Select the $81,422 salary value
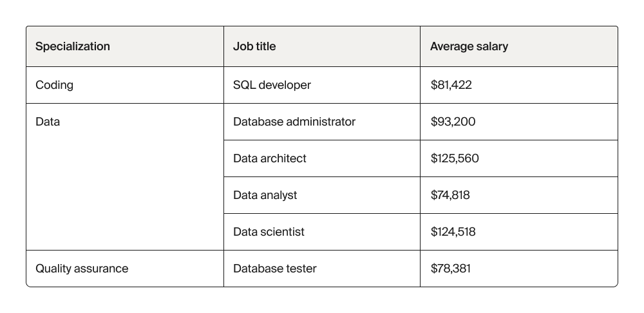 [451, 85]
